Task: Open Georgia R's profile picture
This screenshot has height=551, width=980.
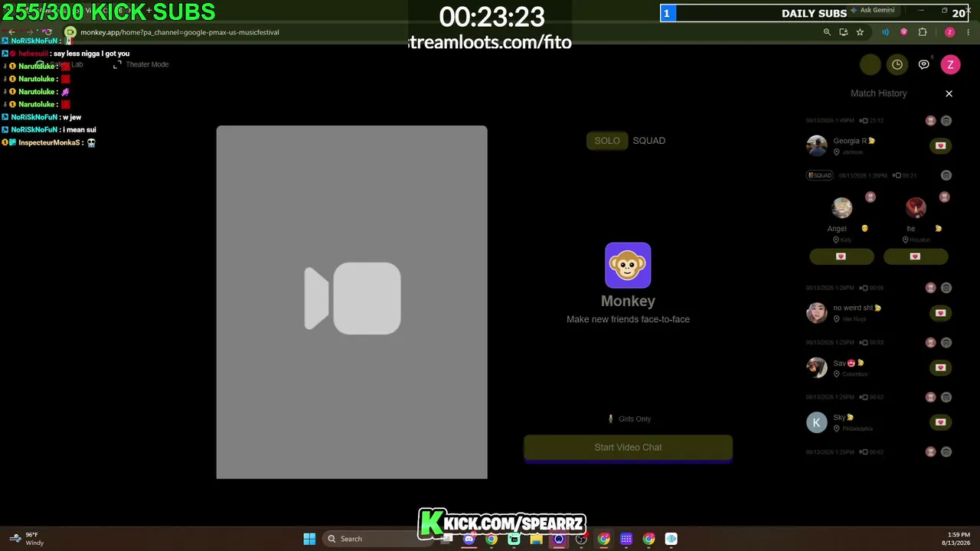Action: pos(817,145)
